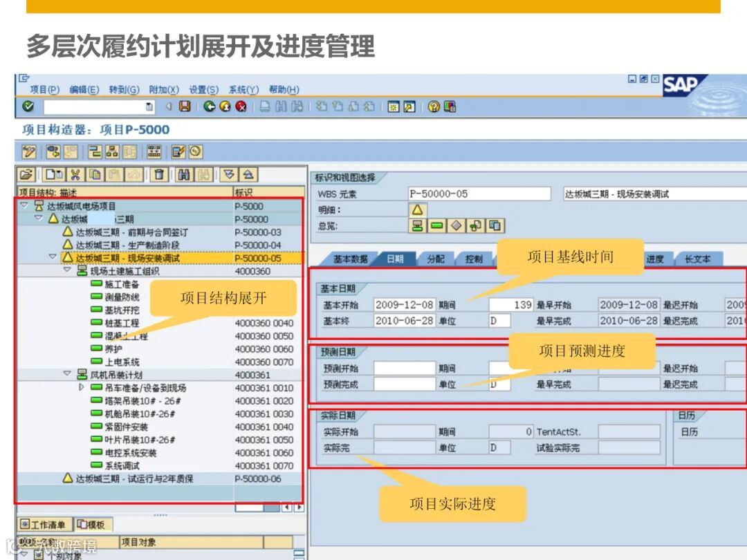Click the yellow triangle detail icon
This screenshot has width=747, height=560.
417,210
